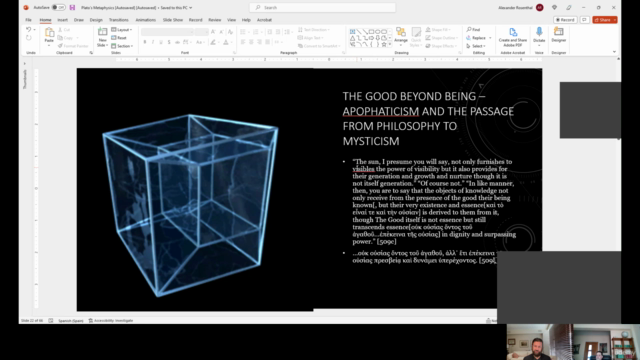Click the Share button
The image size is (640, 360).
[605, 20]
